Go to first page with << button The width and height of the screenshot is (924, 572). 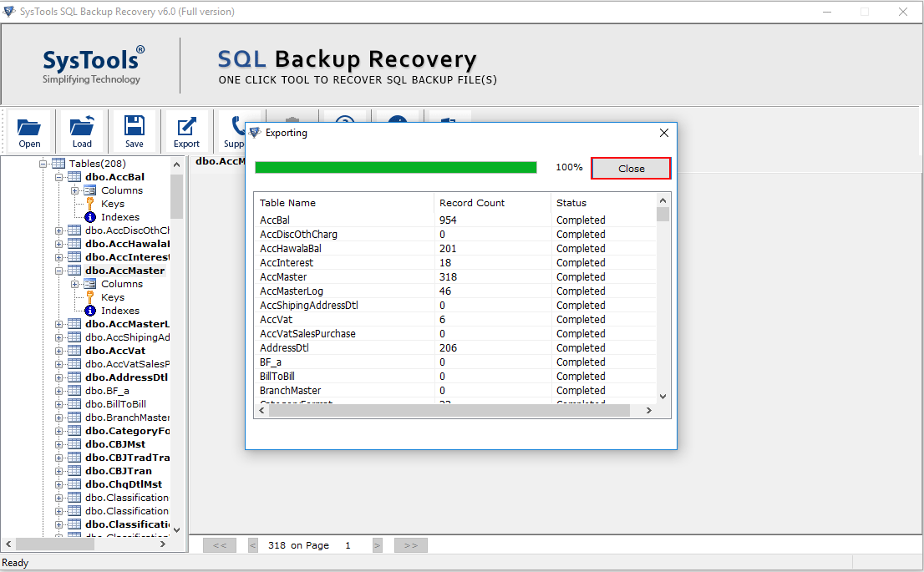219,545
